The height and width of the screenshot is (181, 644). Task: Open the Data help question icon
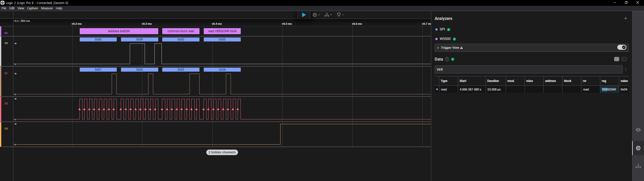447,59
